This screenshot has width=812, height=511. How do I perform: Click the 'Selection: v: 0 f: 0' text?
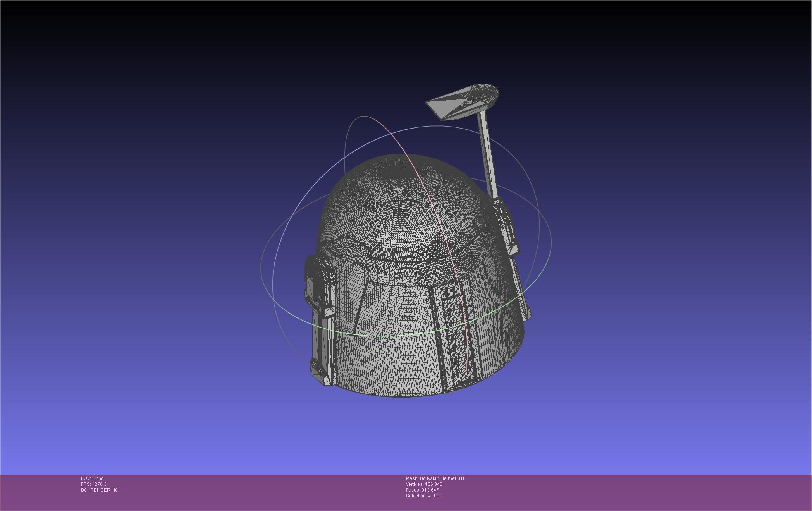424,496
